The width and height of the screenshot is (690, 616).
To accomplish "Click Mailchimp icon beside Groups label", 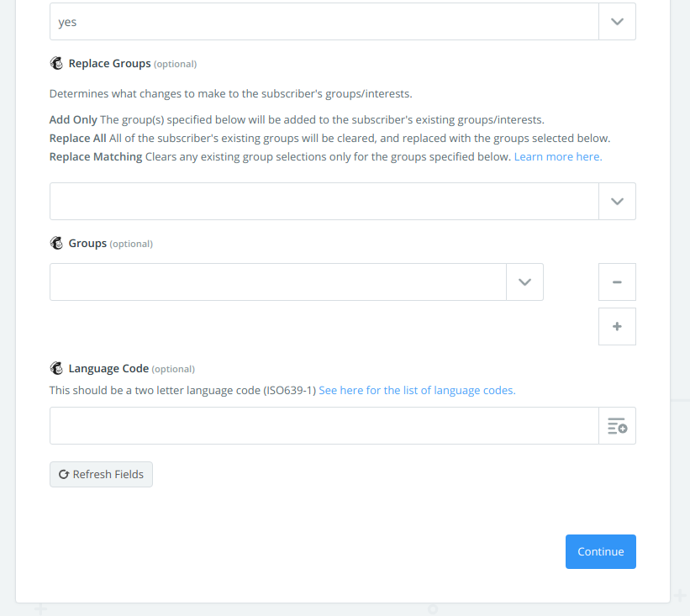I will pyautogui.click(x=56, y=243).
